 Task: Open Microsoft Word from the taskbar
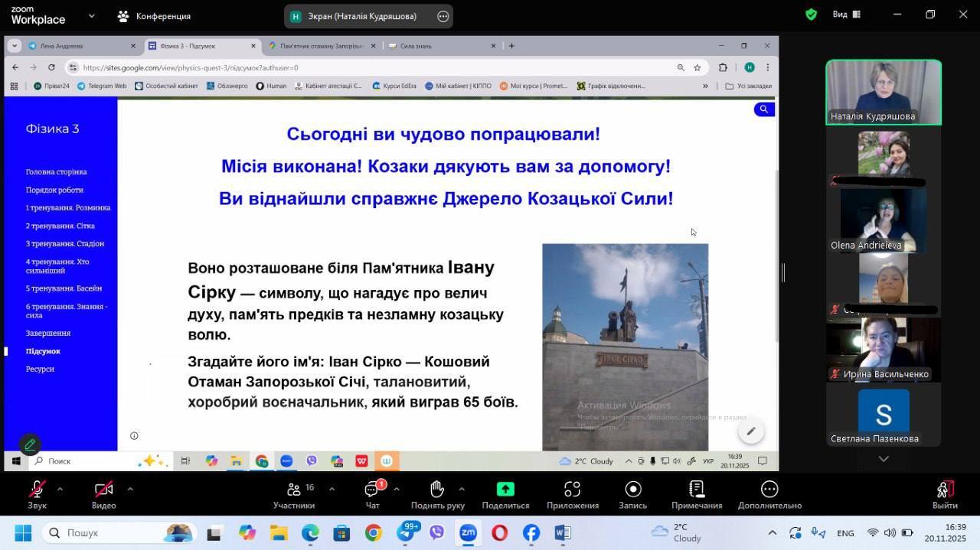coord(563,532)
